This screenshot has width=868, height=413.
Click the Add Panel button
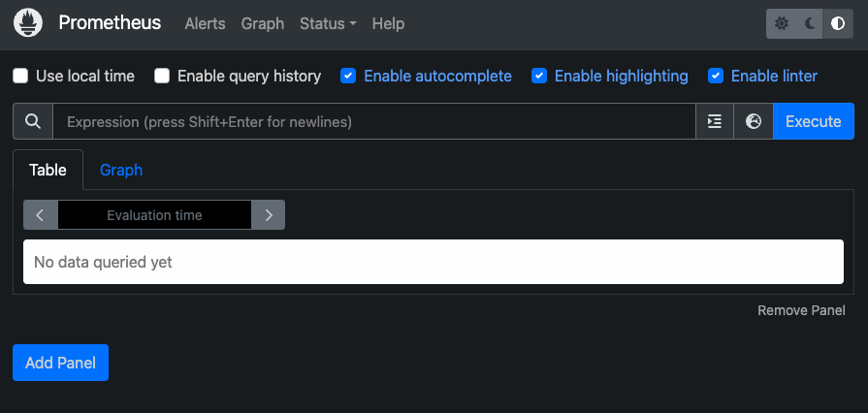pyautogui.click(x=60, y=363)
